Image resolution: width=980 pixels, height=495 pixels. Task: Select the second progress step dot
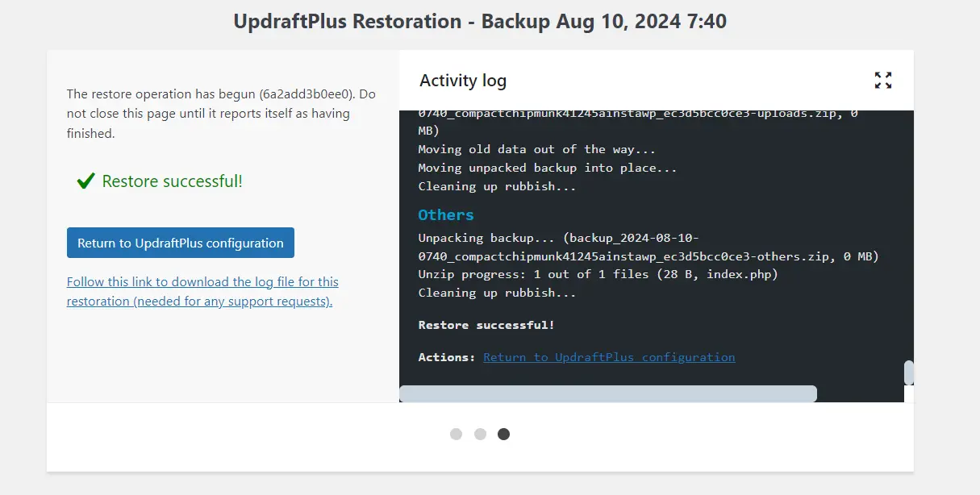pos(480,434)
